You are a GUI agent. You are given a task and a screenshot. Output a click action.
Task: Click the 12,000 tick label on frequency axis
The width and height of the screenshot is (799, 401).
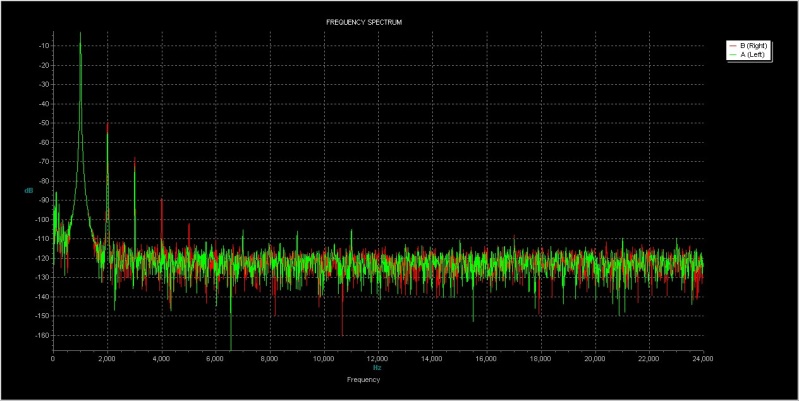[x=378, y=359]
